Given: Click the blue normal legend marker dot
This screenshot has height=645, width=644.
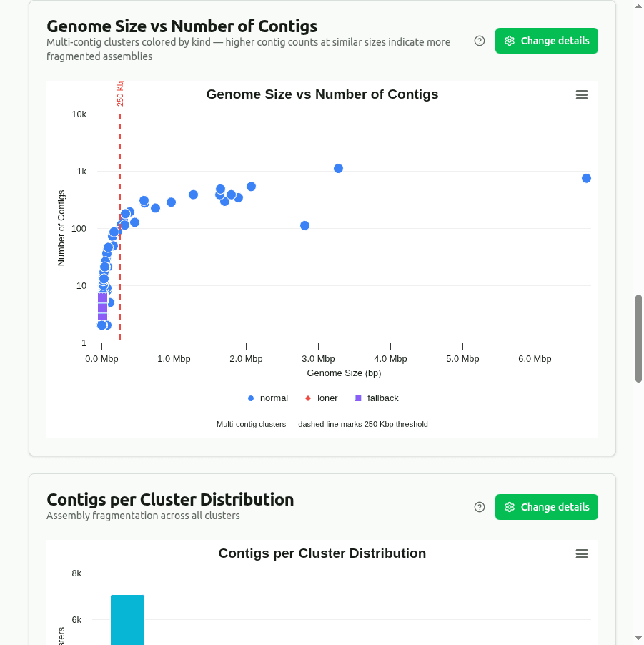Looking at the screenshot, I should [x=252, y=398].
